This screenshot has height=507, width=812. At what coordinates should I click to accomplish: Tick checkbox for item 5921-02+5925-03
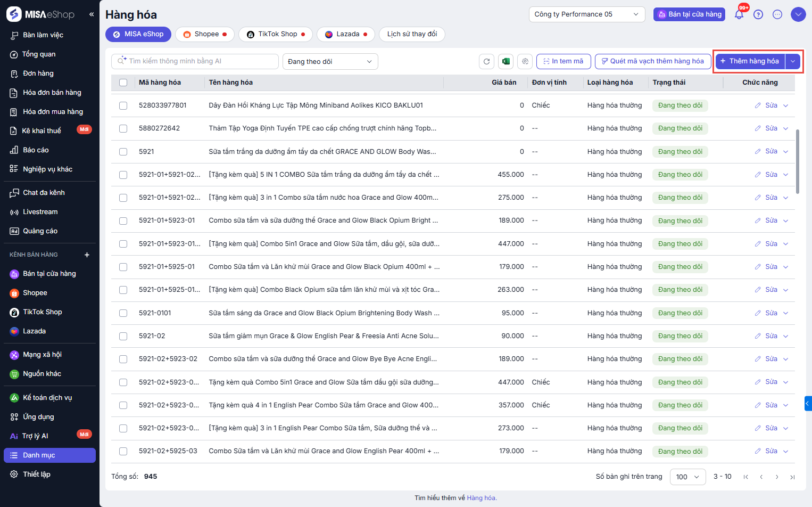[x=123, y=451]
